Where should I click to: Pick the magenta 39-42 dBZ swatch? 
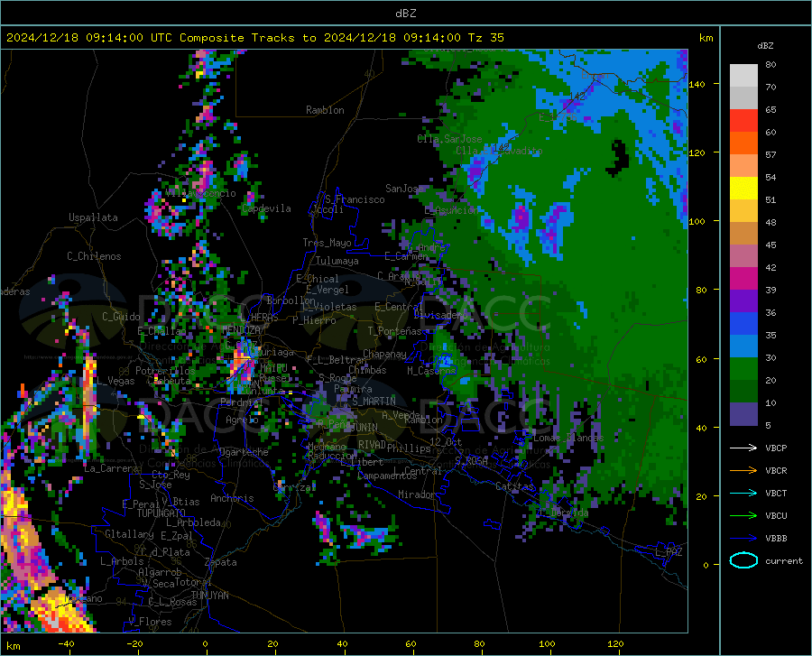click(743, 279)
